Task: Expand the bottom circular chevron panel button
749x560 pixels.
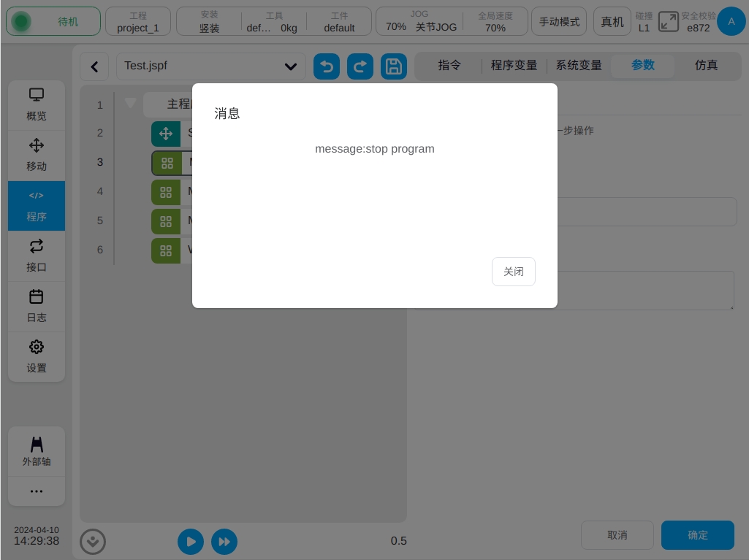Action: tap(93, 542)
